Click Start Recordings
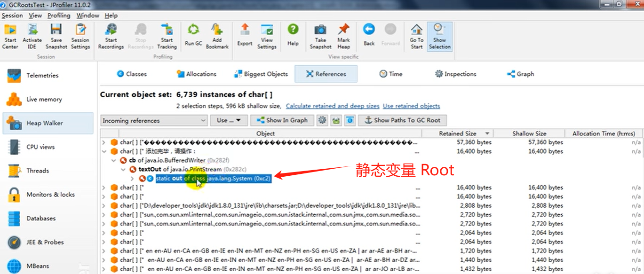 coord(111,37)
